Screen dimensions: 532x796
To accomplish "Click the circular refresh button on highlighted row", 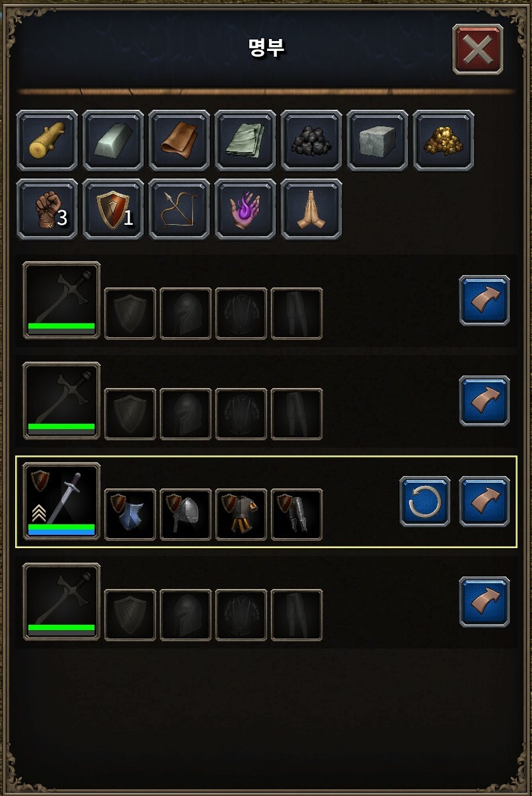I will click(425, 501).
